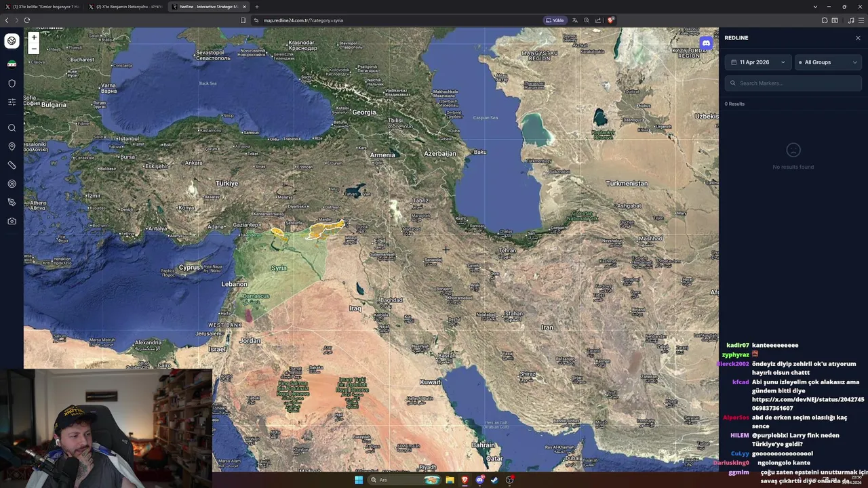Open the Brave Shields lion icon

click(610, 20)
